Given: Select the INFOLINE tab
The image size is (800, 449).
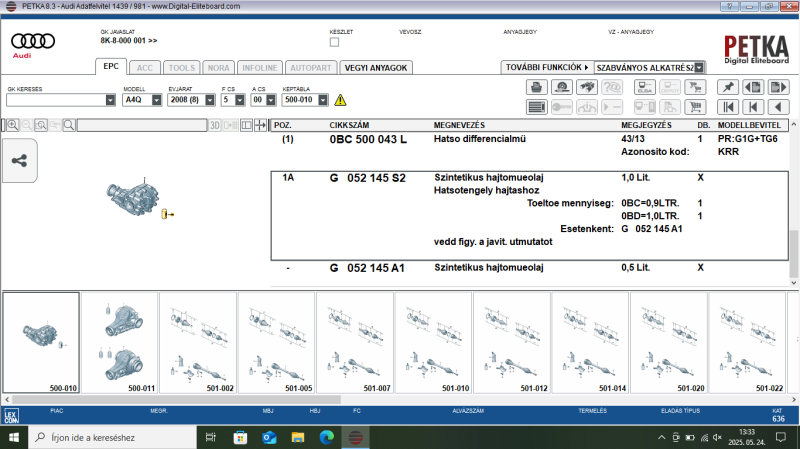Looking at the screenshot, I should [260, 68].
